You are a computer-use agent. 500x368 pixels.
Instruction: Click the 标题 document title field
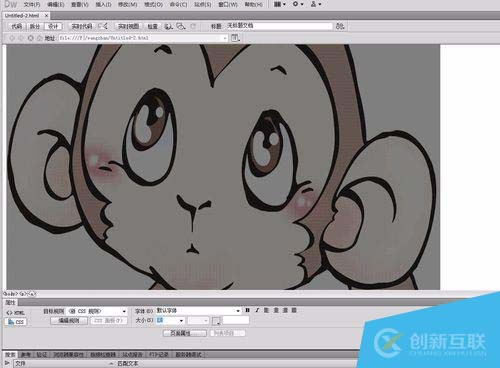(279, 26)
